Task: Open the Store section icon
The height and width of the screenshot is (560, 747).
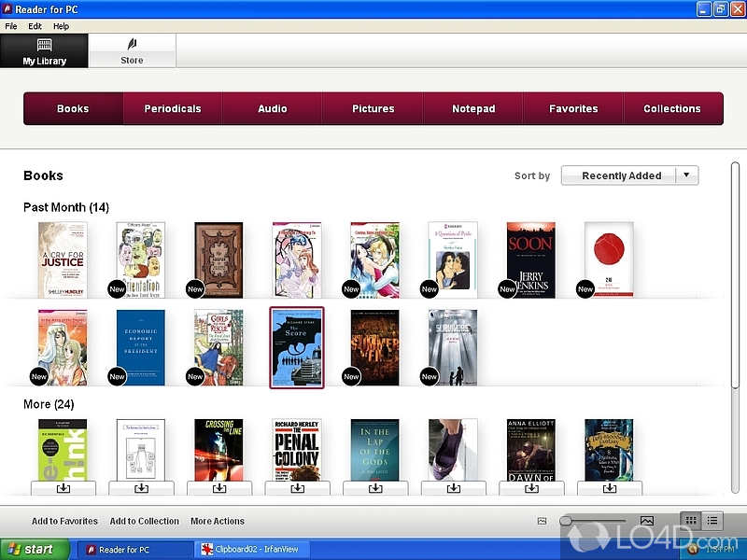Action: (x=132, y=44)
